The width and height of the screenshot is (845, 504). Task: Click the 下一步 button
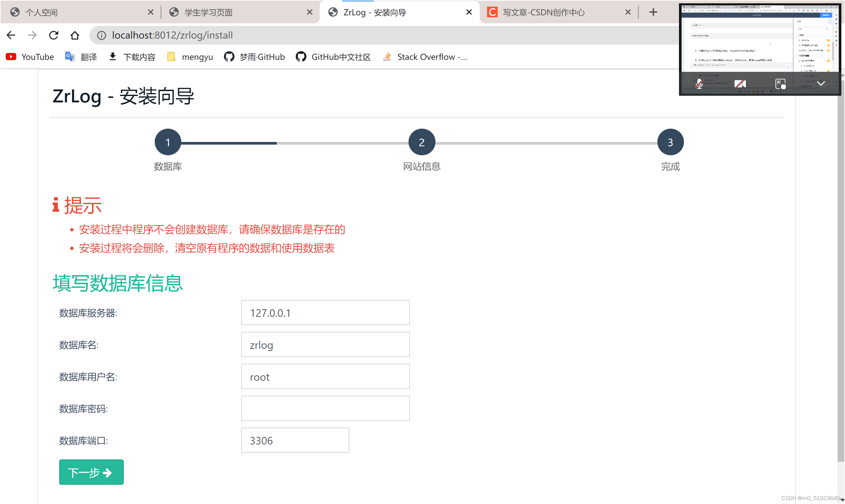point(91,472)
